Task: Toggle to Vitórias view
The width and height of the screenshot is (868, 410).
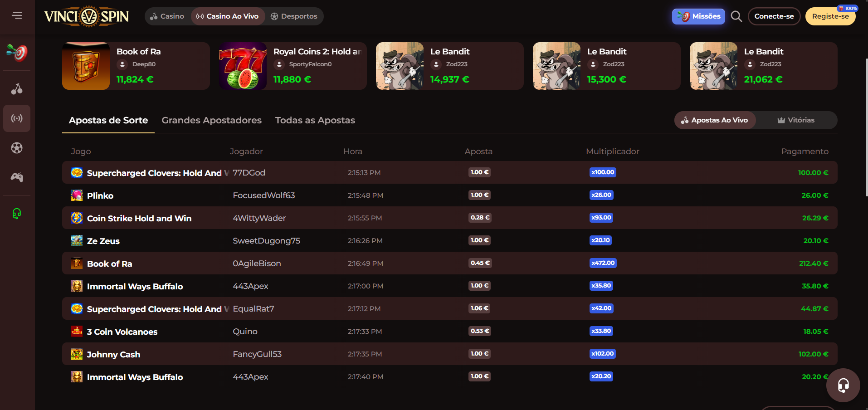Action: click(x=796, y=120)
